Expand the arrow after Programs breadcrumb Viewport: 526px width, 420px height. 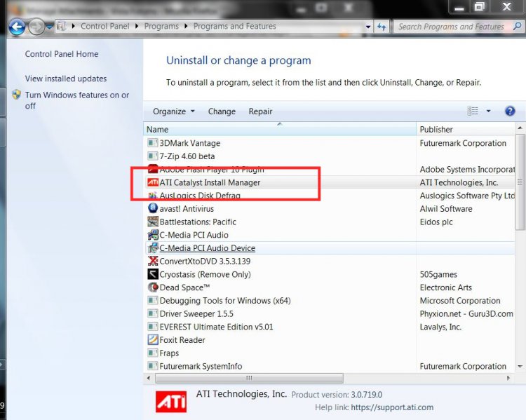pos(186,26)
